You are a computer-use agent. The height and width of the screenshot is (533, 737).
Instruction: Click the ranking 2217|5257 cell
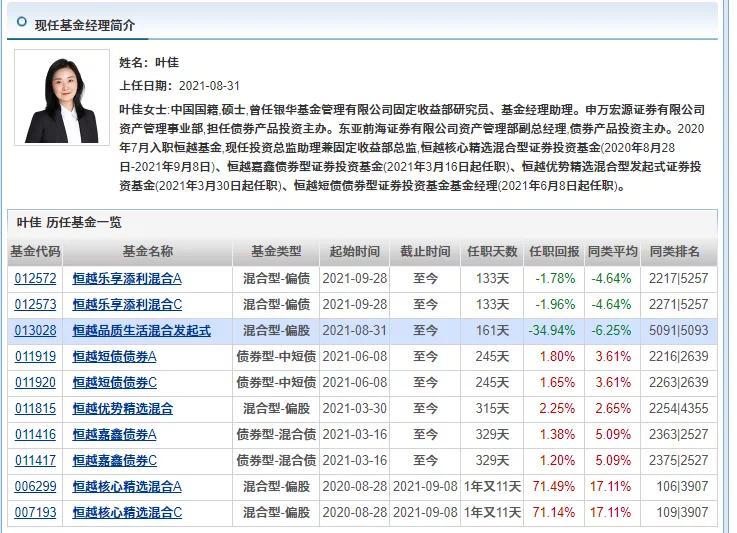pyautogui.click(x=678, y=279)
